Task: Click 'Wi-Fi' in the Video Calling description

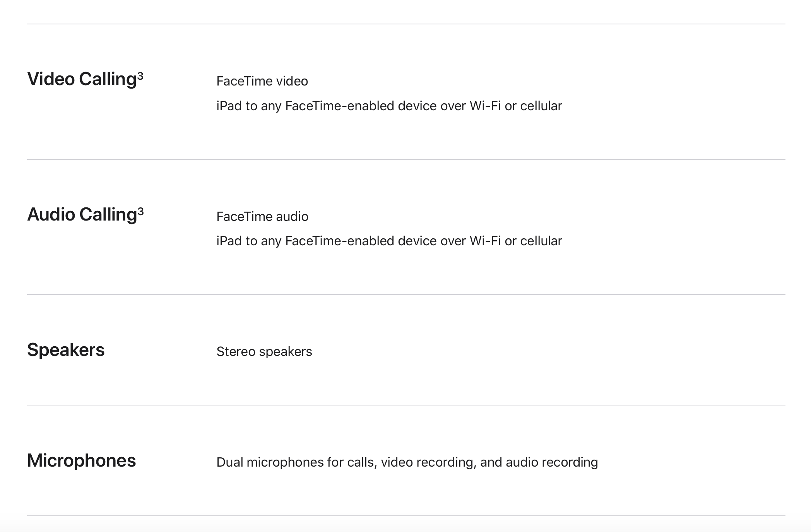Action: tap(485, 106)
